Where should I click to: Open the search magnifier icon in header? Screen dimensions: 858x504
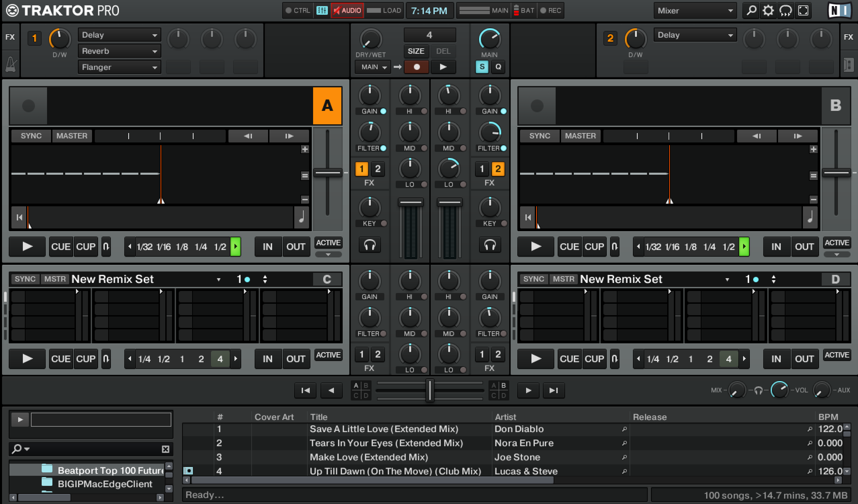pyautogui.click(x=751, y=10)
